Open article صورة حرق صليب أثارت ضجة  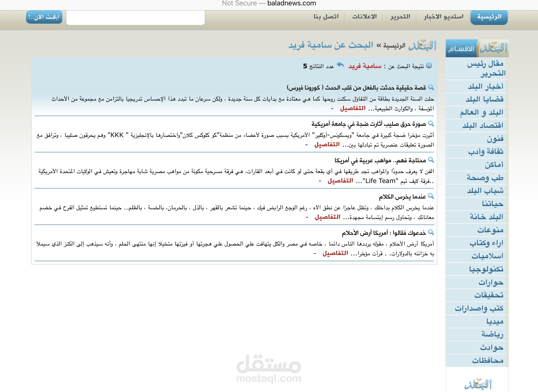(369, 124)
